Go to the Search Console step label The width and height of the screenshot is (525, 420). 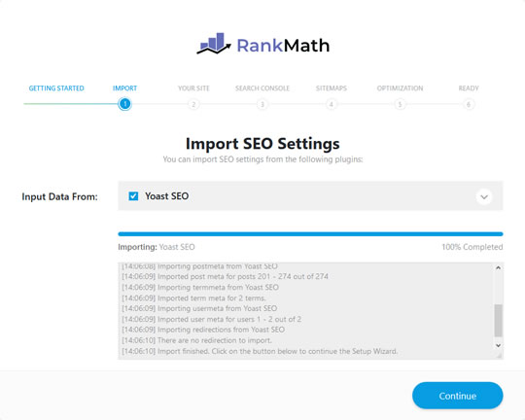coord(262,88)
